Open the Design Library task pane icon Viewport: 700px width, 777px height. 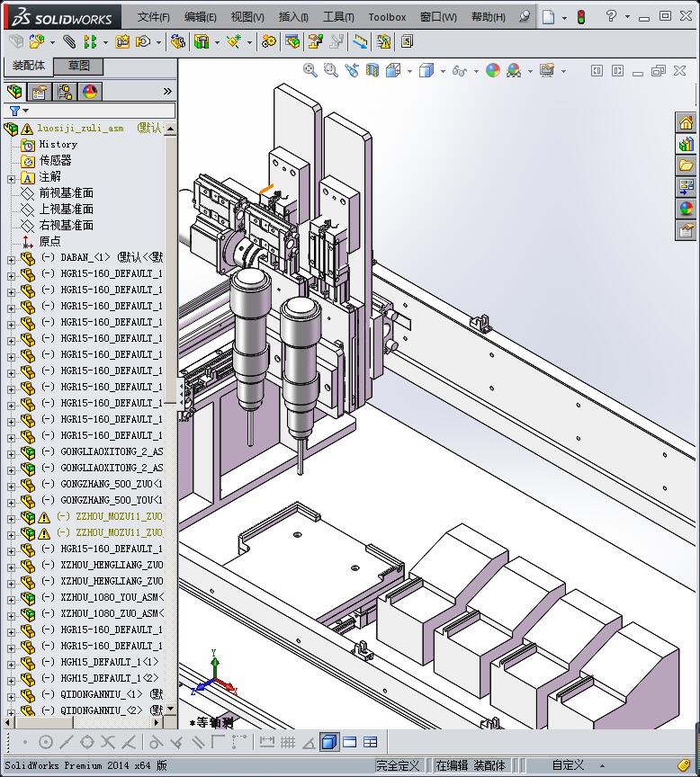pos(687,144)
